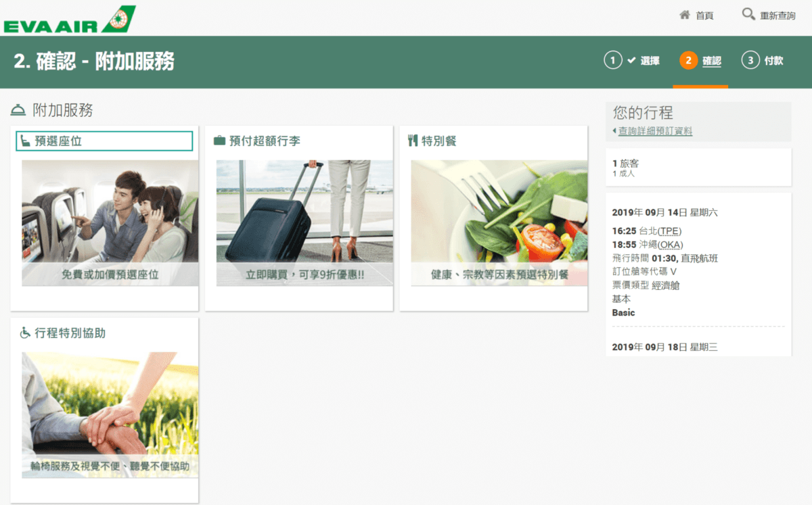Go to the 首頁 home link
The image size is (812, 505).
pyautogui.click(x=704, y=16)
